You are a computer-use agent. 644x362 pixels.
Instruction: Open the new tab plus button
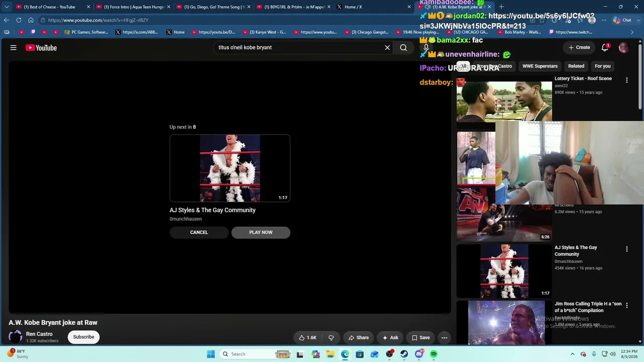pyautogui.click(x=501, y=7)
